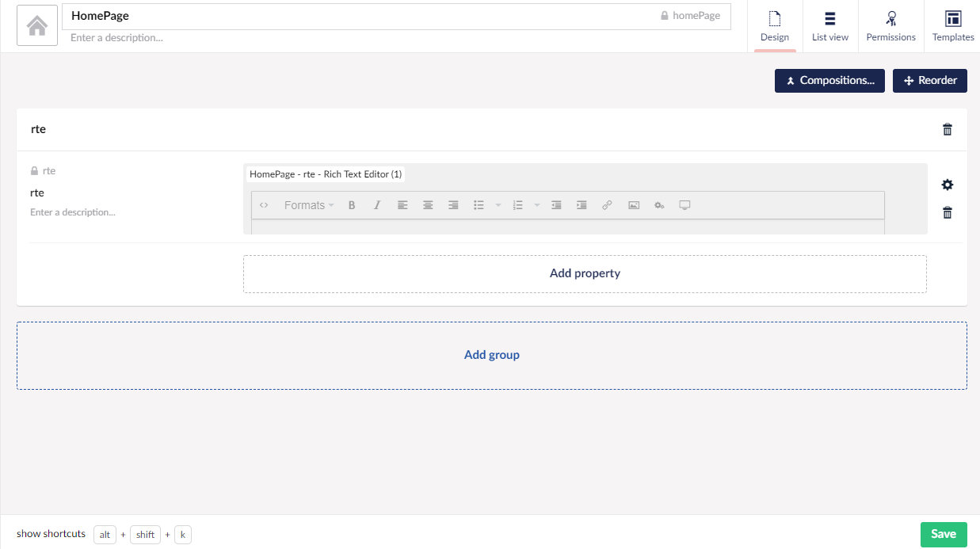The width and height of the screenshot is (980, 549).
Task: Open the Formats dropdown in the editor
Action: [307, 204]
